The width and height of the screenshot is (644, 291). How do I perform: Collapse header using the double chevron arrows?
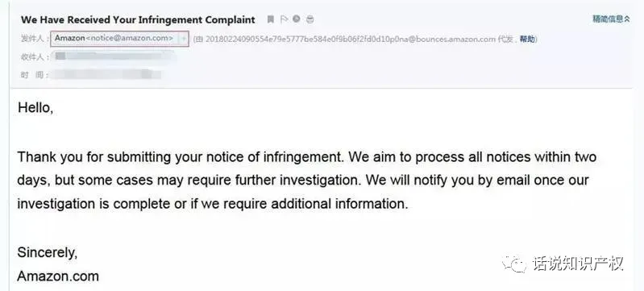click(x=627, y=19)
